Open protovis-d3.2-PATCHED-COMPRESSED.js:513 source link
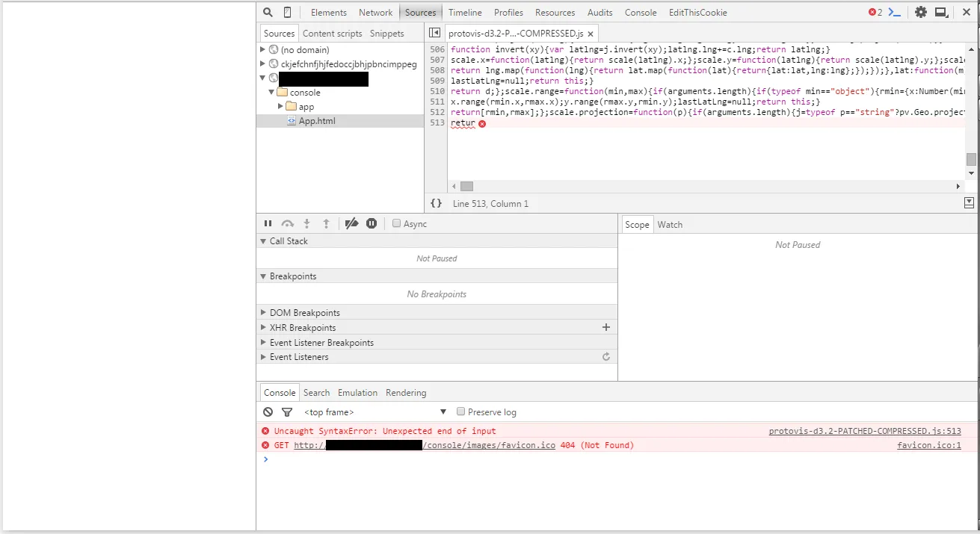 click(865, 431)
